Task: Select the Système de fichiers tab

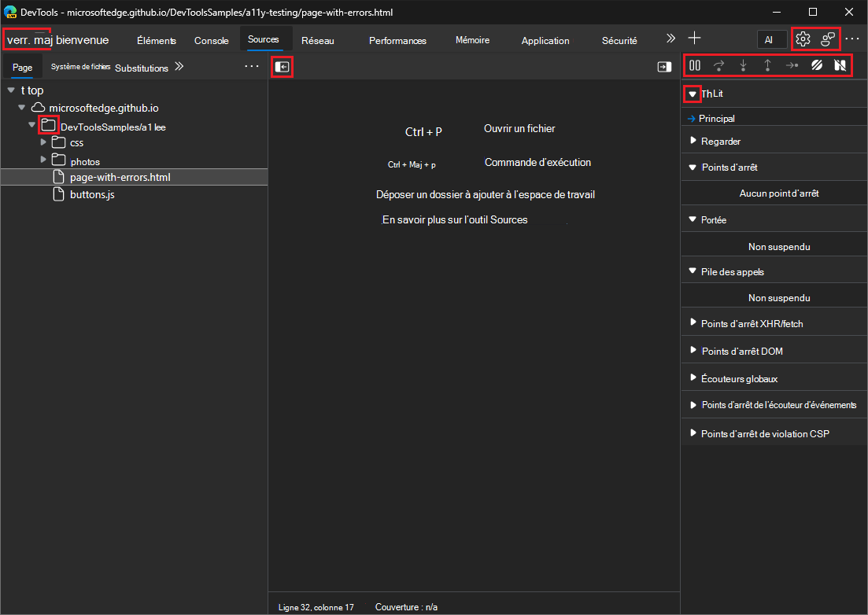Action: click(x=81, y=66)
